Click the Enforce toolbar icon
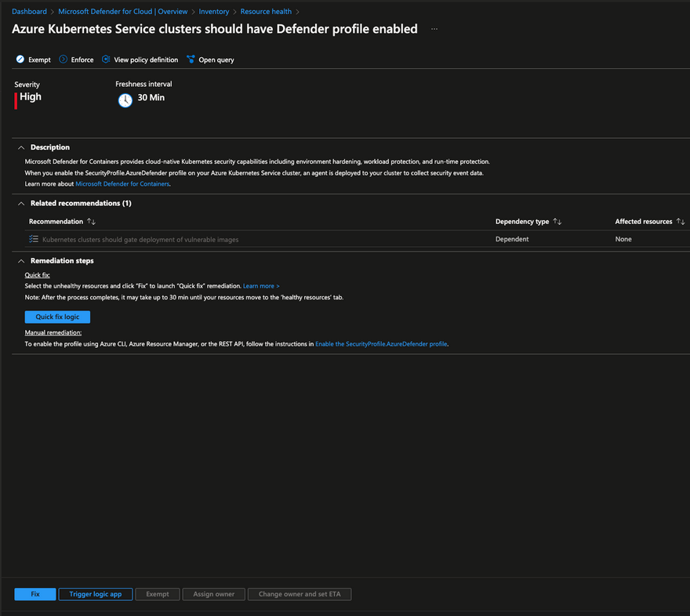This screenshot has width=690, height=616. click(x=64, y=60)
